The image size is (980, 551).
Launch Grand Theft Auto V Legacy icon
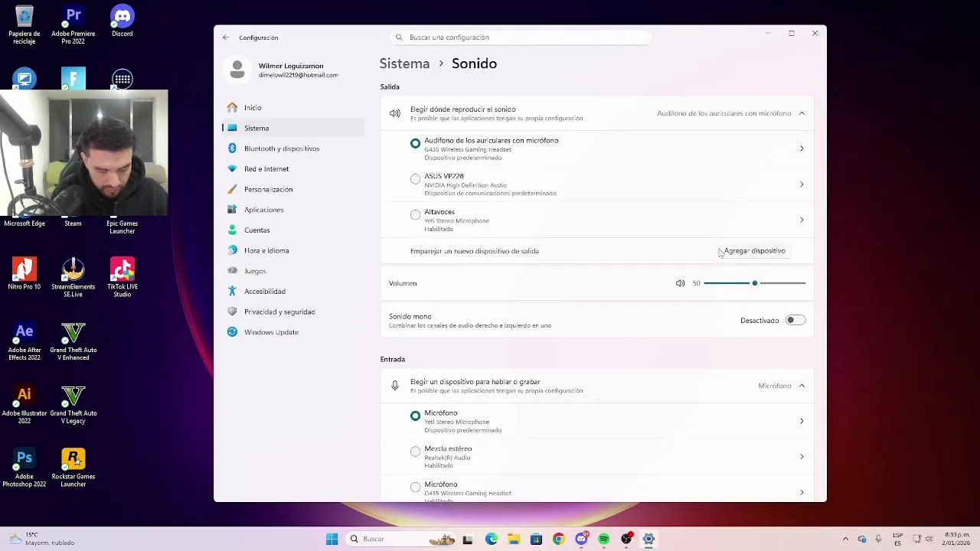[x=73, y=405]
